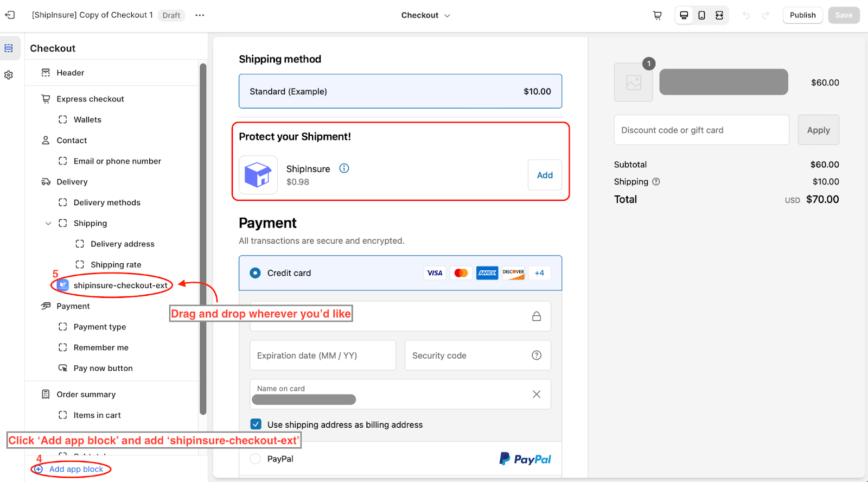Click the American Express logo
Viewport: 868px width, 482px height.
point(487,273)
